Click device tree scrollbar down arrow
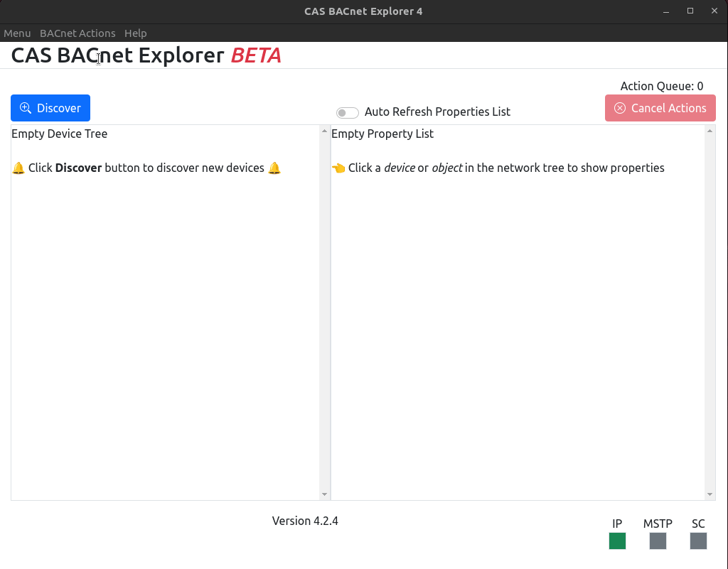This screenshot has height=569, width=728. coord(324,494)
